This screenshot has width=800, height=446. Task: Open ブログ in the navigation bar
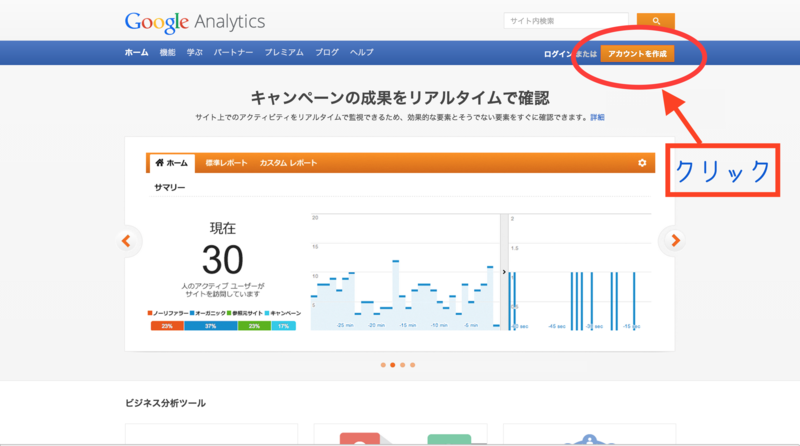[327, 53]
